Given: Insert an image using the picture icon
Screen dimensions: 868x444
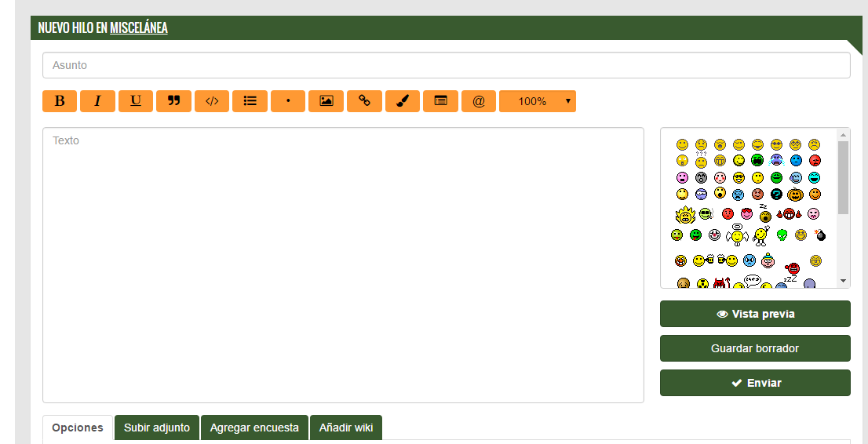Looking at the screenshot, I should pos(326,100).
